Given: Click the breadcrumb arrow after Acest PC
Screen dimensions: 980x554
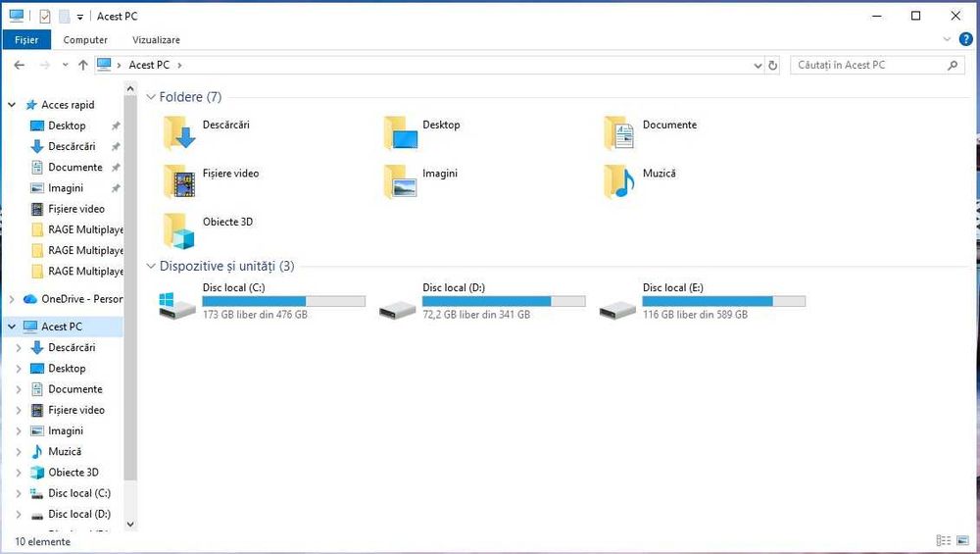Looking at the screenshot, I should (x=179, y=65).
